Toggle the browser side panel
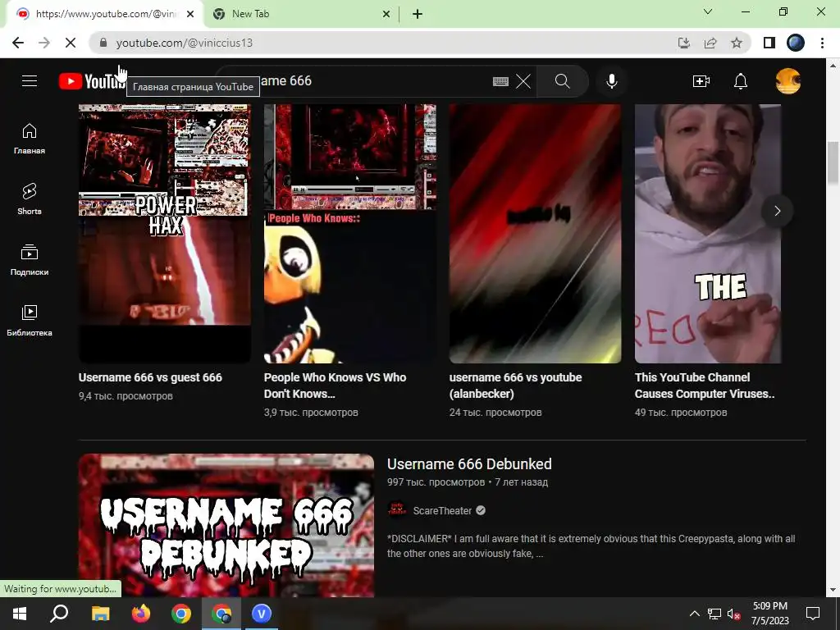This screenshot has width=840, height=630. 769,43
